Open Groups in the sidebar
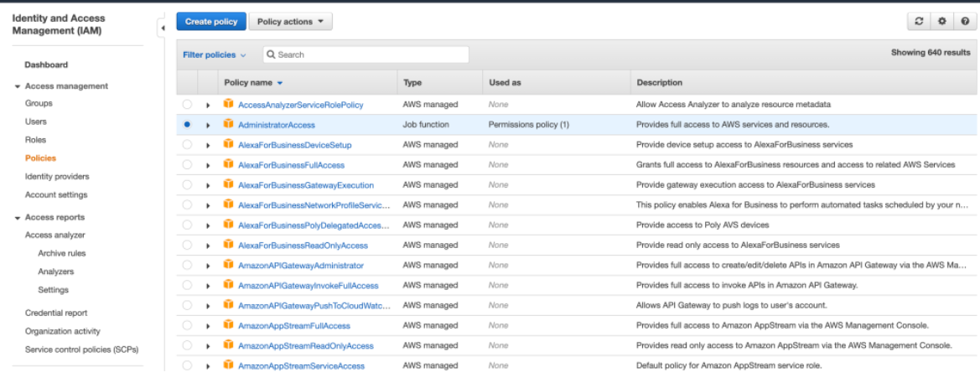 pos(39,103)
